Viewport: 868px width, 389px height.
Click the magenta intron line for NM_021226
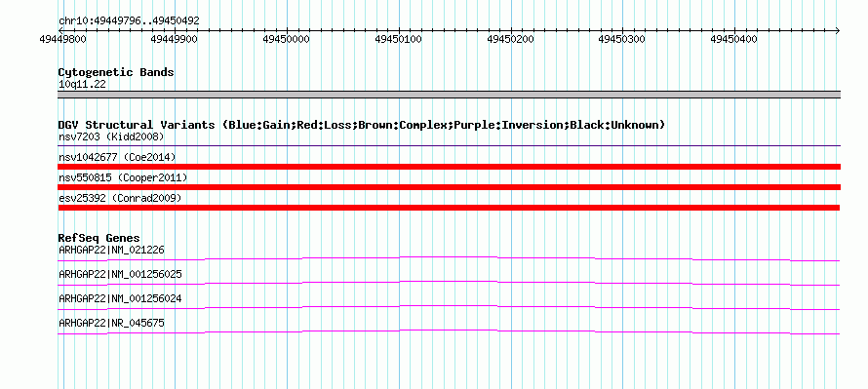click(x=449, y=258)
